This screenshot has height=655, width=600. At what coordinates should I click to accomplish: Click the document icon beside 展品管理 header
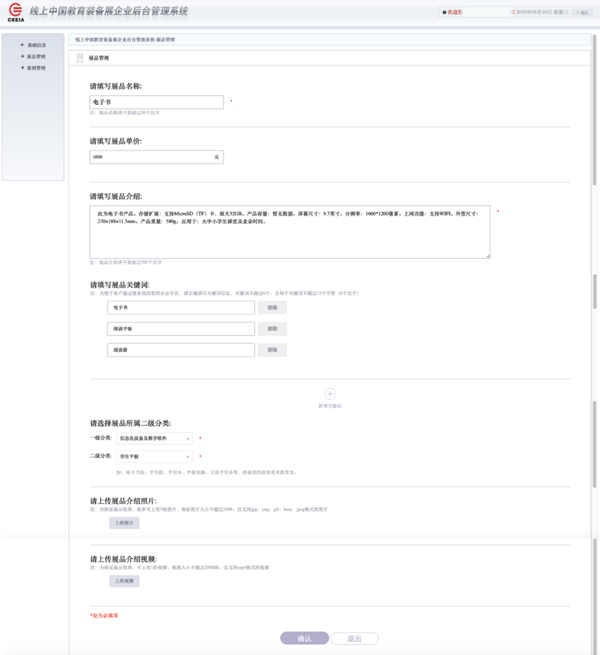[79, 59]
